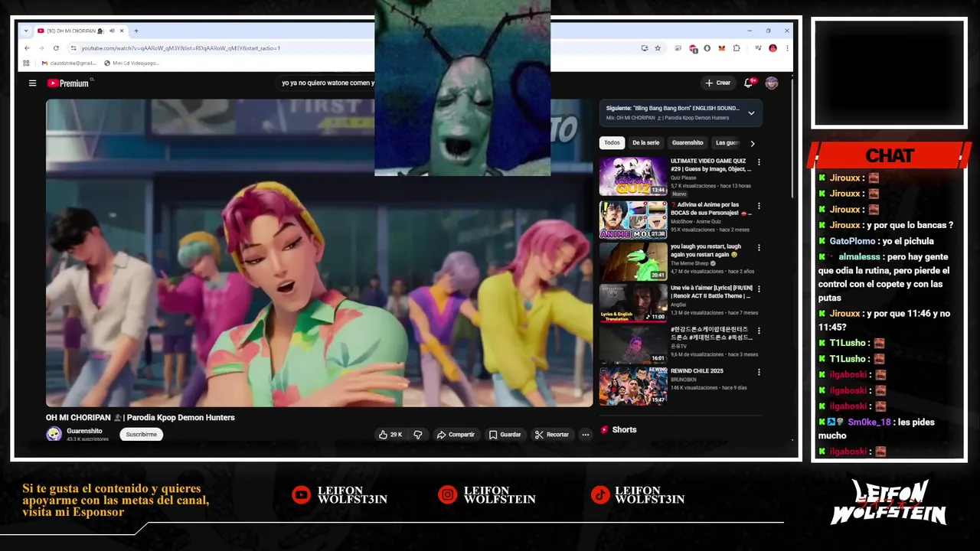
Task: Close the OH MI CHORIPAN tab
Action: (x=122, y=31)
